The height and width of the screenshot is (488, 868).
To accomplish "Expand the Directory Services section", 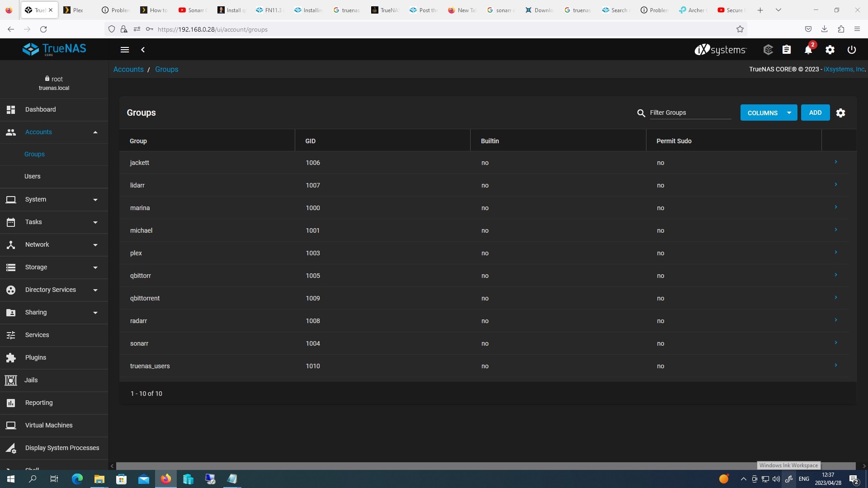I will coord(54,290).
